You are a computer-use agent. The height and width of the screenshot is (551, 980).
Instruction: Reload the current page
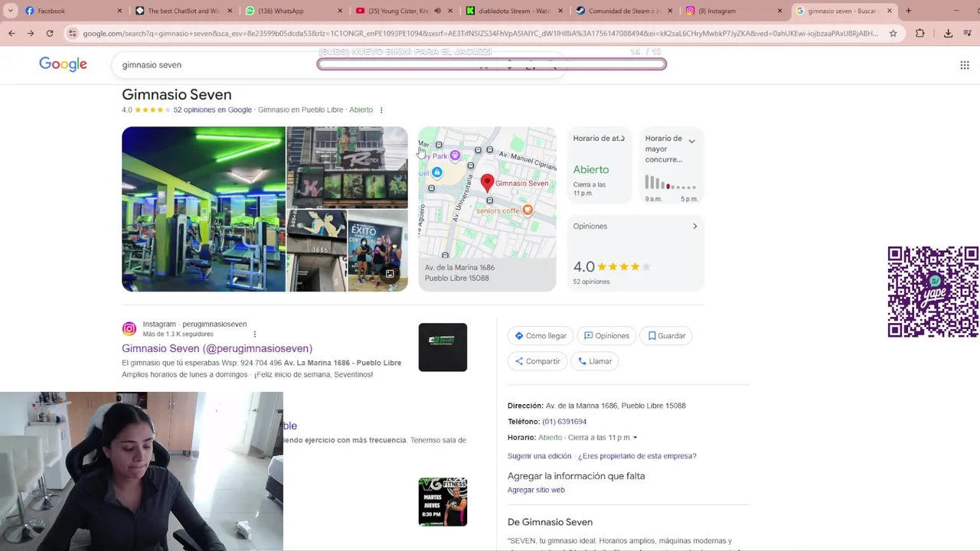click(50, 33)
